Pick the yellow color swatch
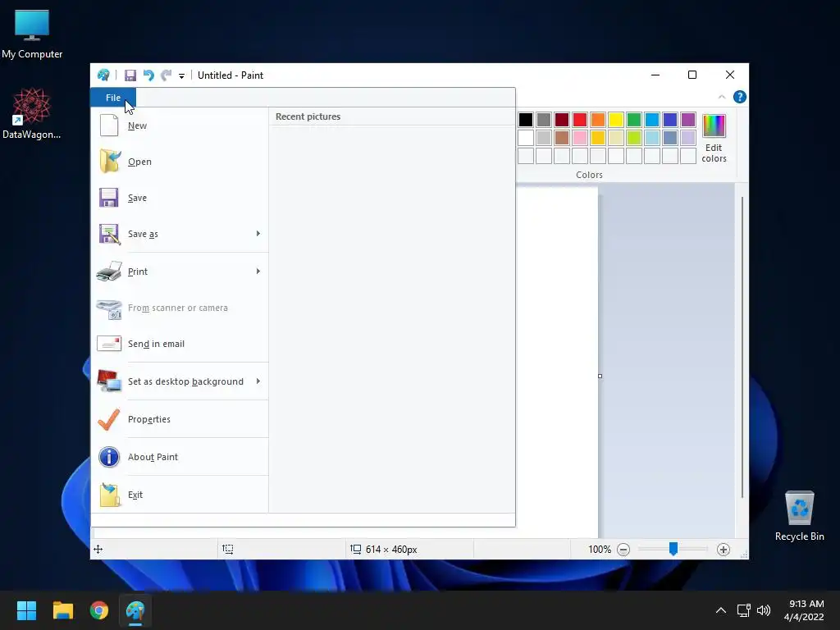840x630 pixels. pyautogui.click(x=615, y=120)
